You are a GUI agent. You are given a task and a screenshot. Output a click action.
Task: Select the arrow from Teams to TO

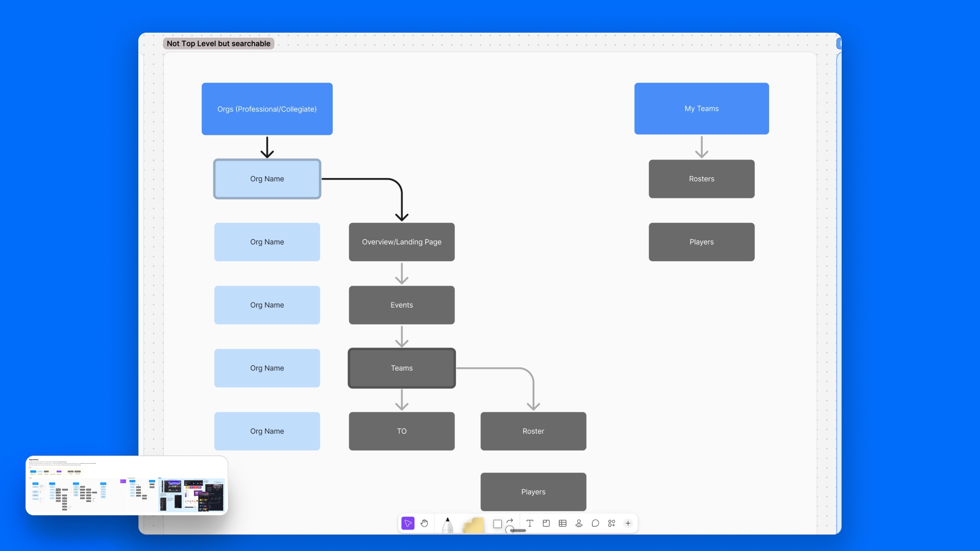coord(402,400)
